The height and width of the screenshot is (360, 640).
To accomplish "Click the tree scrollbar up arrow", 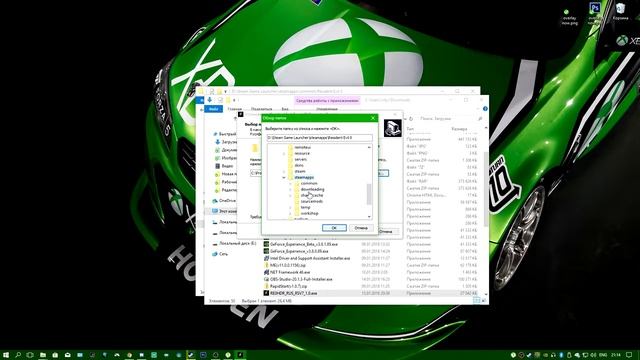I will (x=369, y=147).
